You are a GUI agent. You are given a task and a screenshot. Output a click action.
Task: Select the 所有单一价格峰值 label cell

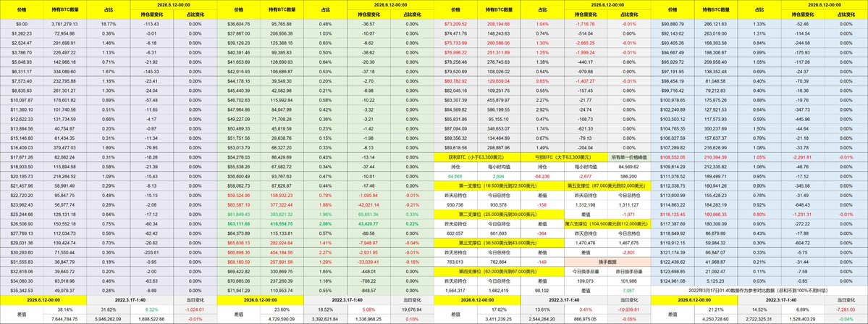coord(629,157)
